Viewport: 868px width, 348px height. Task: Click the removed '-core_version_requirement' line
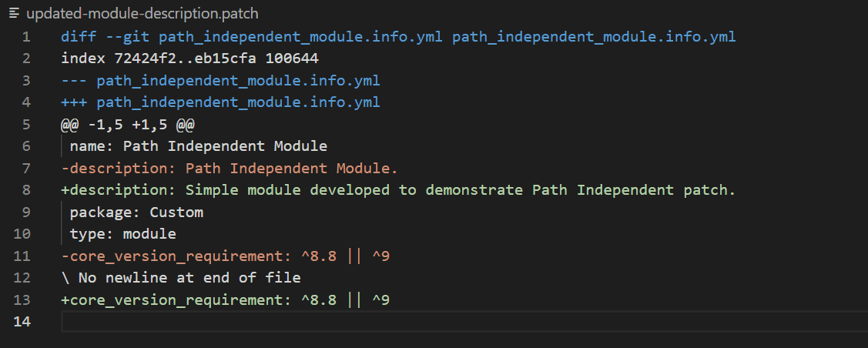click(225, 256)
